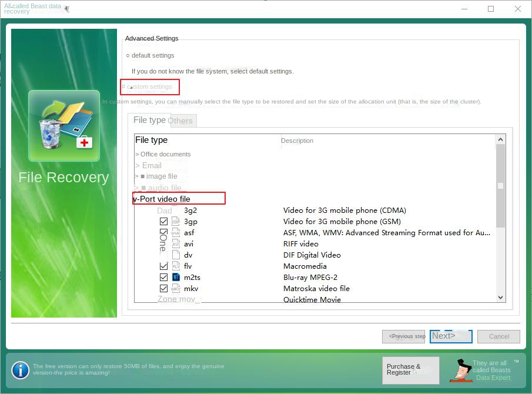
Task: Click the AVI icon next to avi entry
Action: [176, 243]
